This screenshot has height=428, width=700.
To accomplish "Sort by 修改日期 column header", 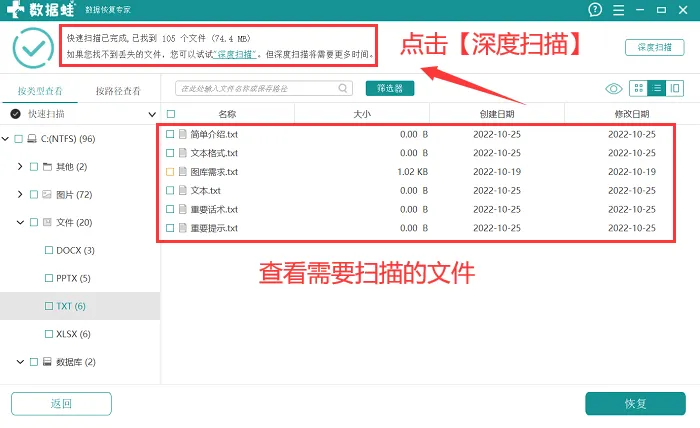I will [x=631, y=114].
